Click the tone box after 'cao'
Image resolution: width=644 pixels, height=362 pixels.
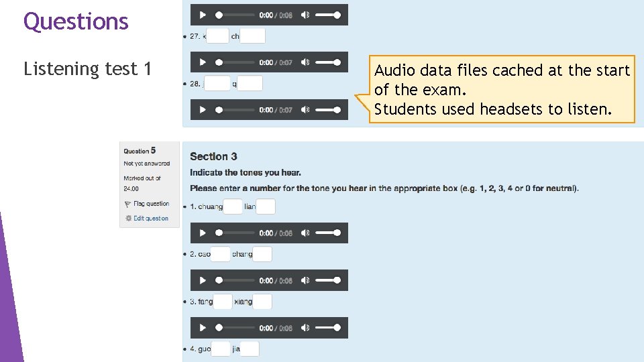click(x=220, y=254)
